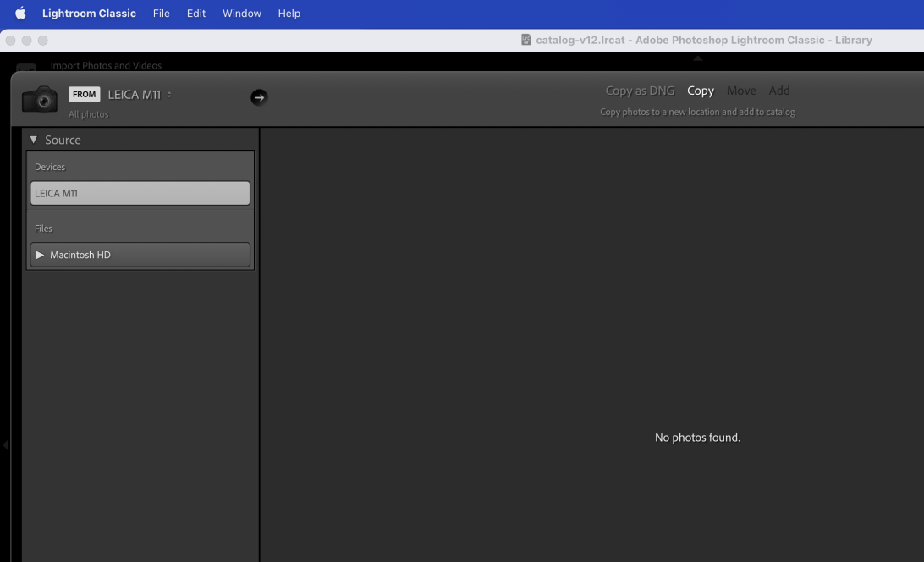Viewport: 924px width, 562px height.
Task: Select the Copy as DNG import mode
Action: [640, 91]
